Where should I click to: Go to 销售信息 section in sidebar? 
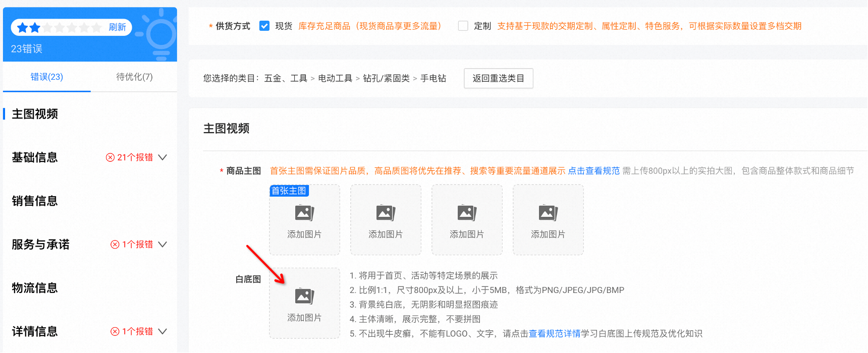[x=35, y=201]
